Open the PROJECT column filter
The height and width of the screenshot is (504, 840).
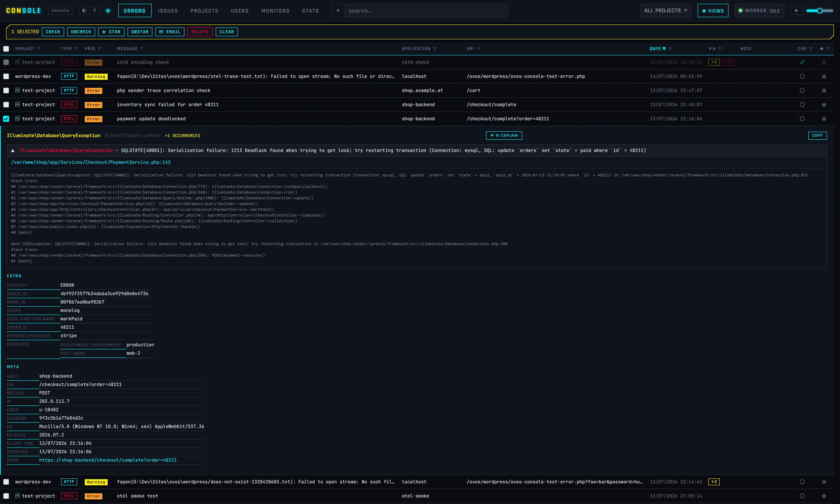click(39, 49)
